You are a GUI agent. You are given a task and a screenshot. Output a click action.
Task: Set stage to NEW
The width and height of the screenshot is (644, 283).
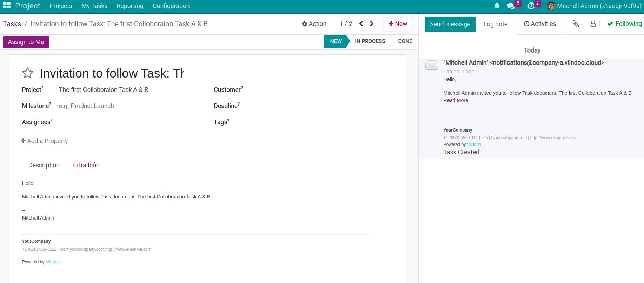pos(336,41)
